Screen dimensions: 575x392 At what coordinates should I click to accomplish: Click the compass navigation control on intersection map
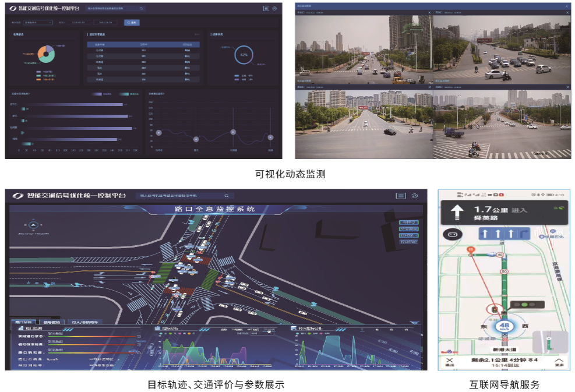(x=34, y=225)
